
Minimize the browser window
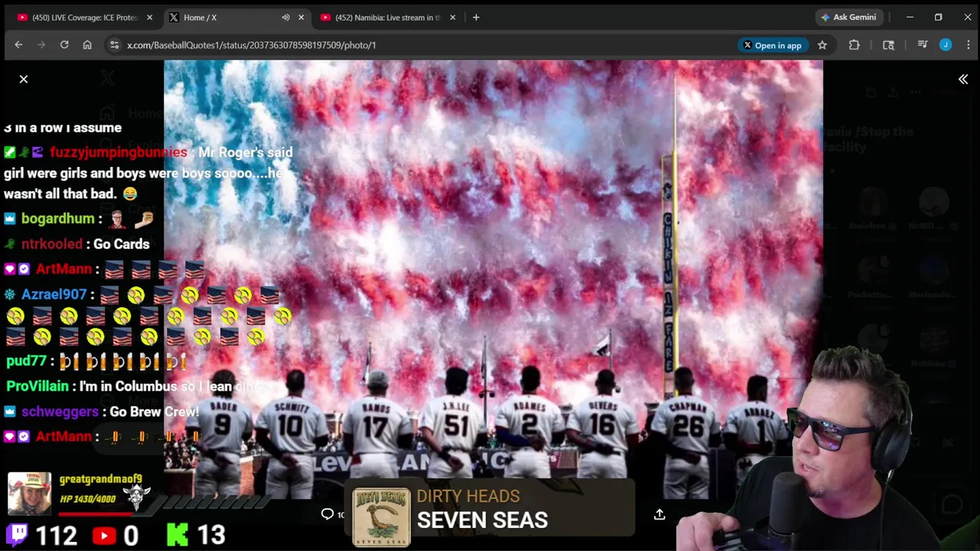910,17
